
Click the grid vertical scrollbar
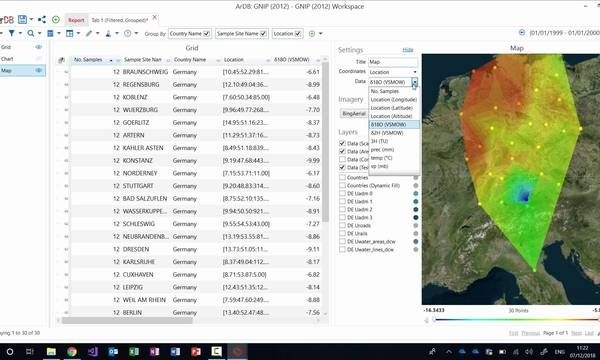pyautogui.click(x=325, y=142)
